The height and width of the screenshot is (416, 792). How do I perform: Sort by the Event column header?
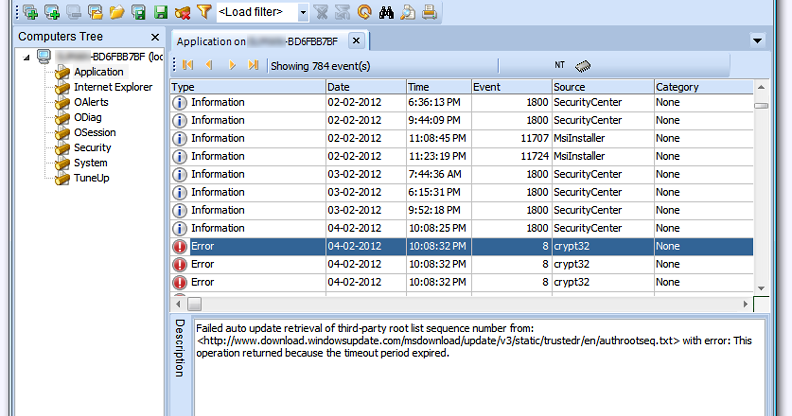(512, 87)
